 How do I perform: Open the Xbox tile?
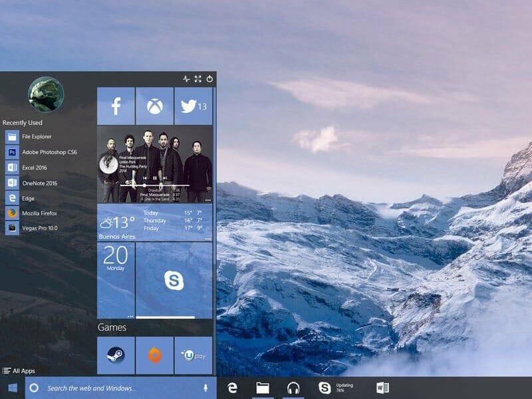click(154, 106)
